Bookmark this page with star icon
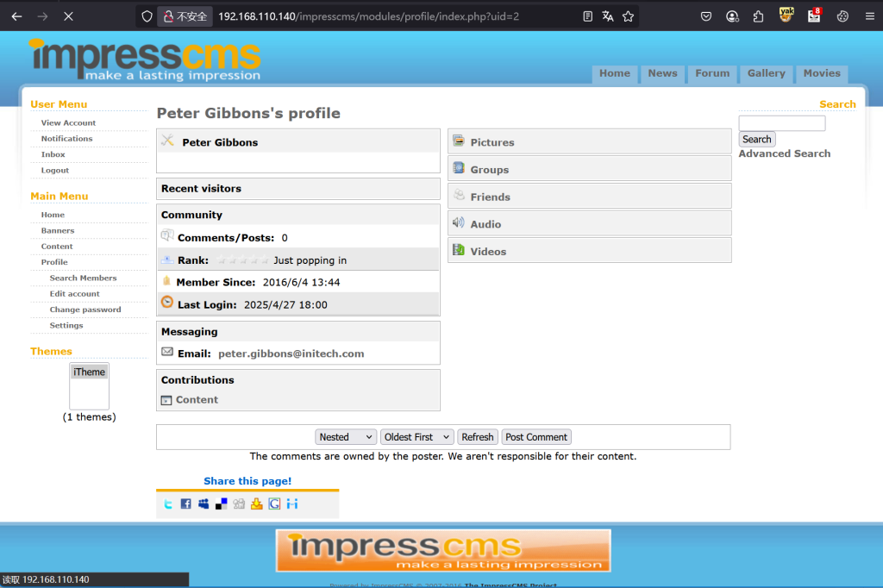The width and height of the screenshot is (883, 588). pos(628,16)
